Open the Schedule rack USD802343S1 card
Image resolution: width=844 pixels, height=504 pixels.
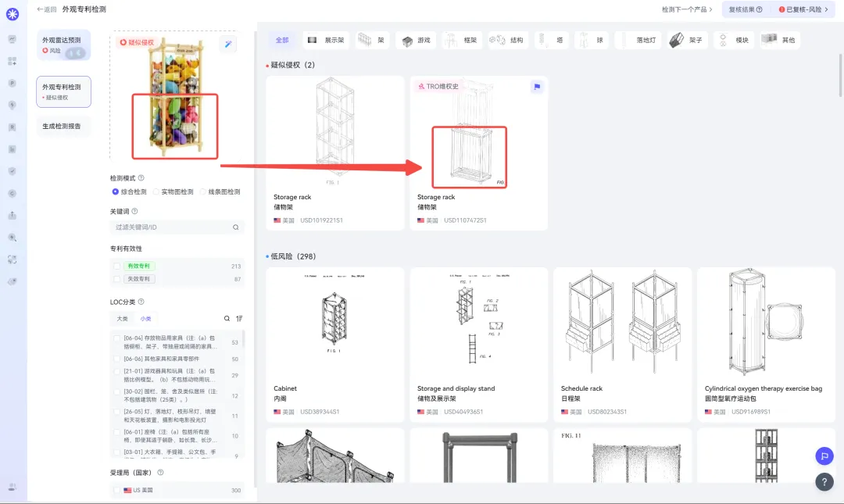tap(622, 345)
